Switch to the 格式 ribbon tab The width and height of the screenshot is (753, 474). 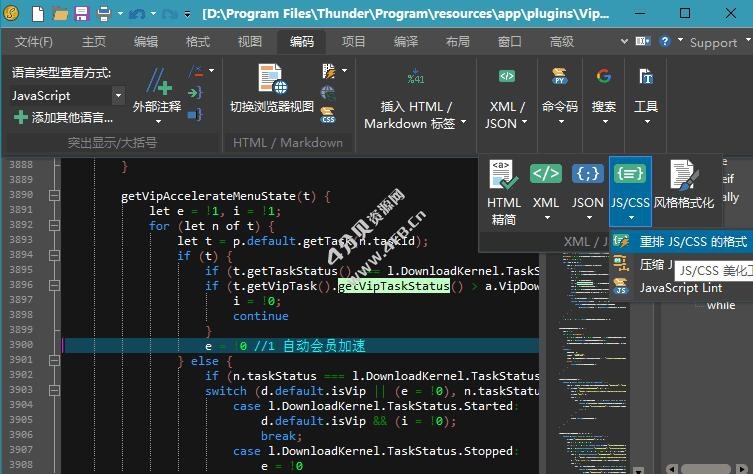[197, 42]
